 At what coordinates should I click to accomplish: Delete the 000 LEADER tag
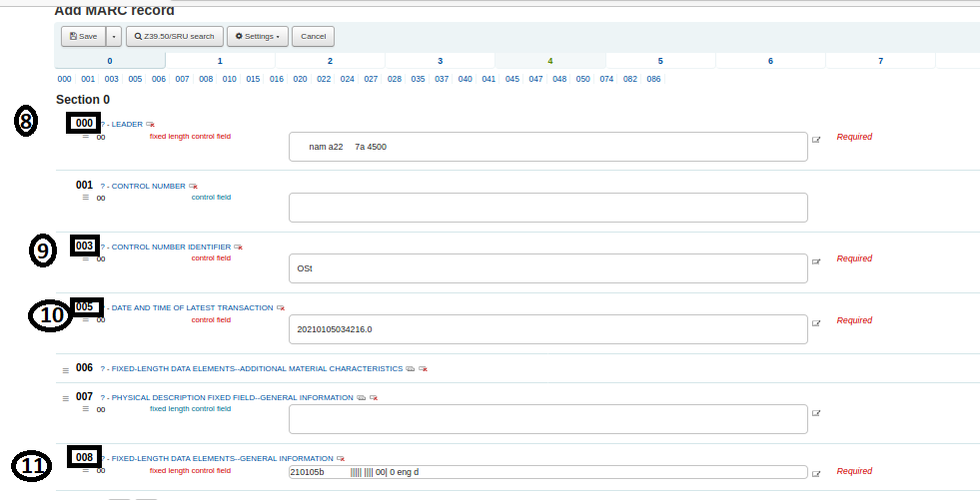pyautogui.click(x=150, y=124)
